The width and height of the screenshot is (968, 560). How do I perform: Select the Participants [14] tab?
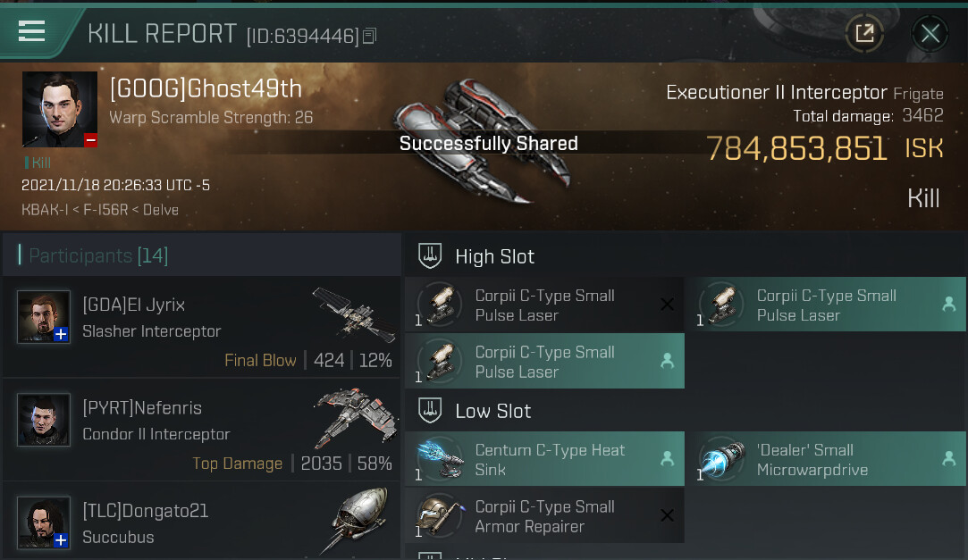99,255
